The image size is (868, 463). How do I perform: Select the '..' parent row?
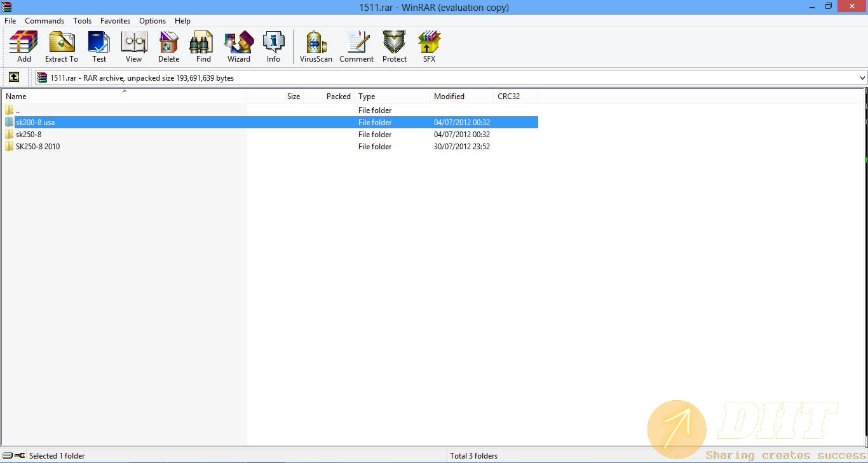tap(270, 110)
